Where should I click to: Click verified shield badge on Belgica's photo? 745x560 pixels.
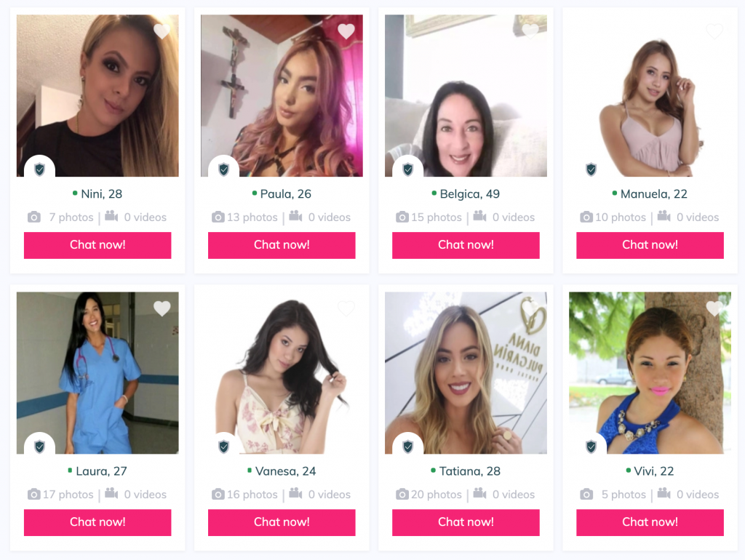pyautogui.click(x=407, y=169)
